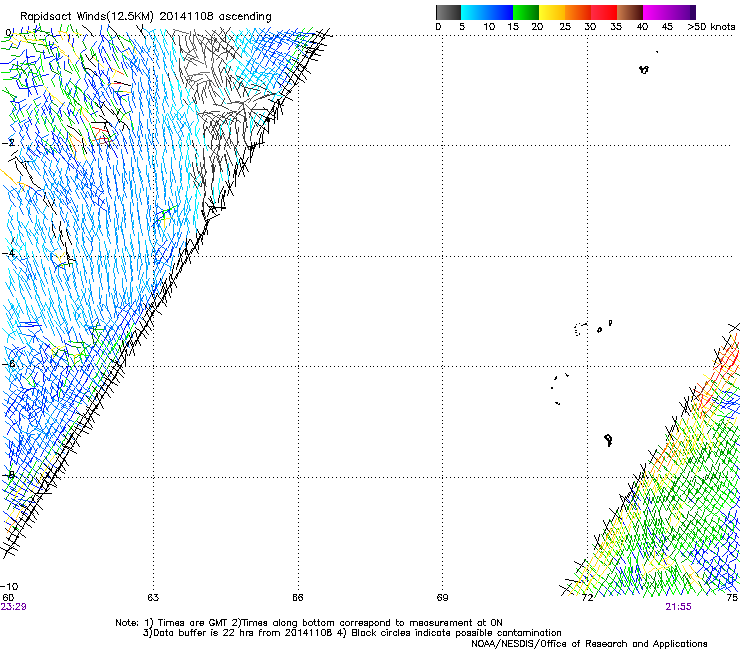Click the '75' longitude axis label

(x=732, y=598)
